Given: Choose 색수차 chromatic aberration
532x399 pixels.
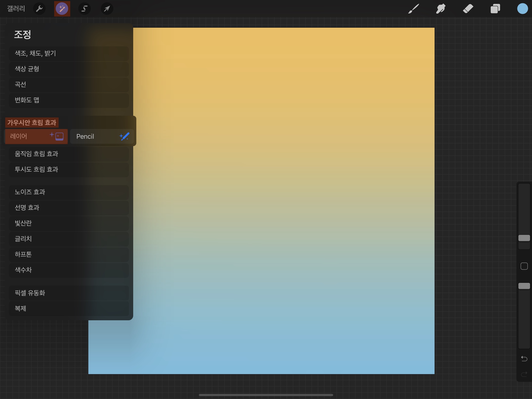Looking at the screenshot, I should [69, 270].
